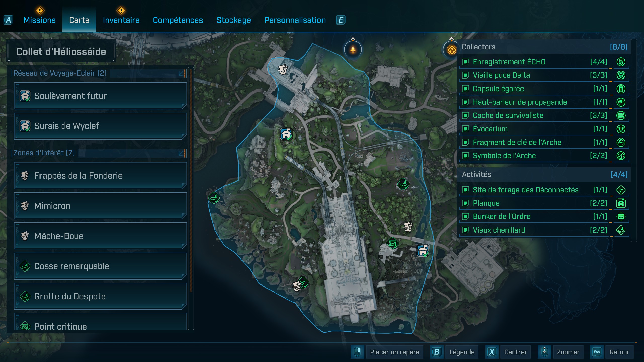Click the Planque house icon

tap(621, 203)
